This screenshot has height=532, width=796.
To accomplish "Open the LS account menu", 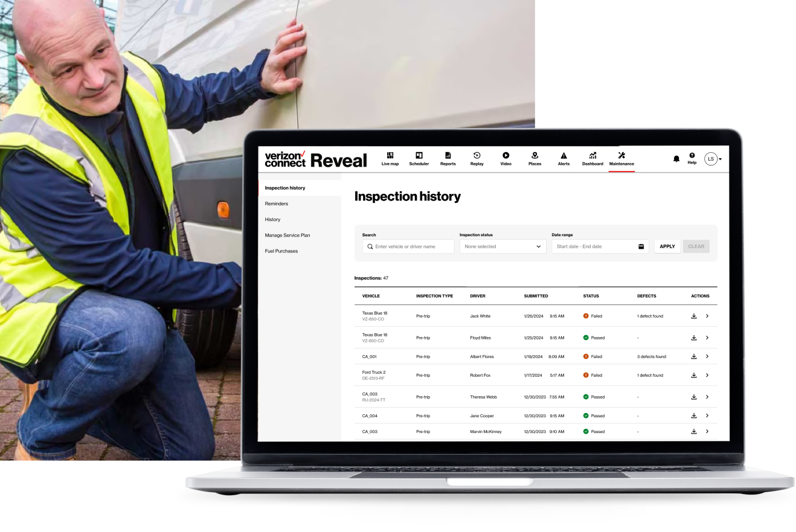I will tap(711, 158).
